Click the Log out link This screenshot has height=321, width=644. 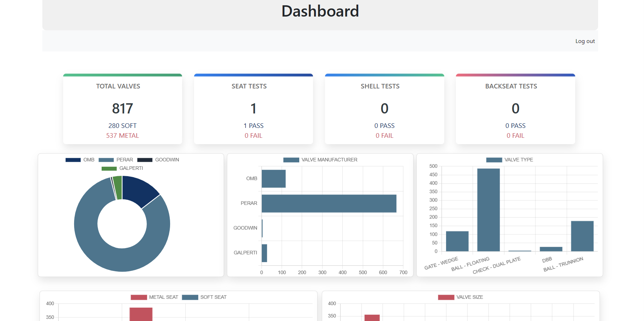585,41
